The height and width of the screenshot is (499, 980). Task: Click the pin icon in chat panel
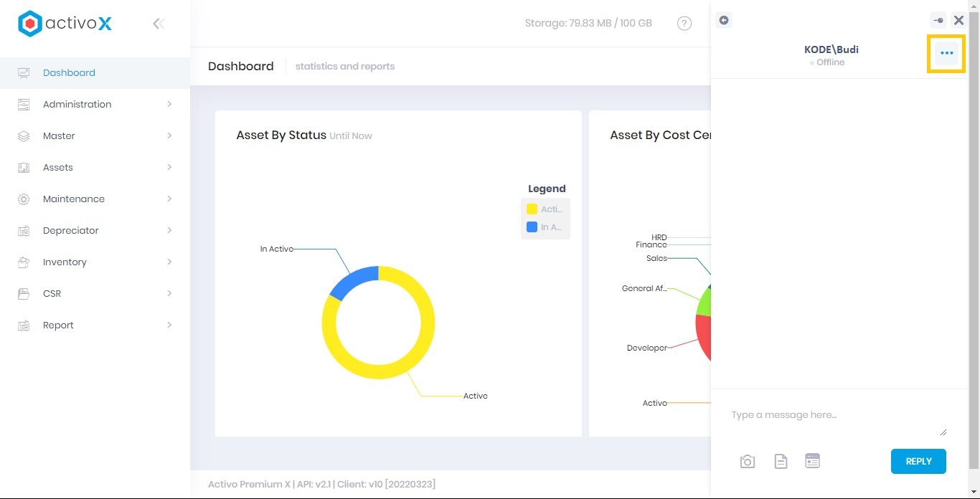(x=938, y=20)
